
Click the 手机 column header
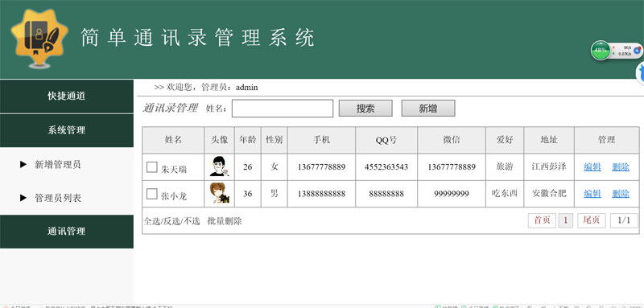[x=321, y=140]
